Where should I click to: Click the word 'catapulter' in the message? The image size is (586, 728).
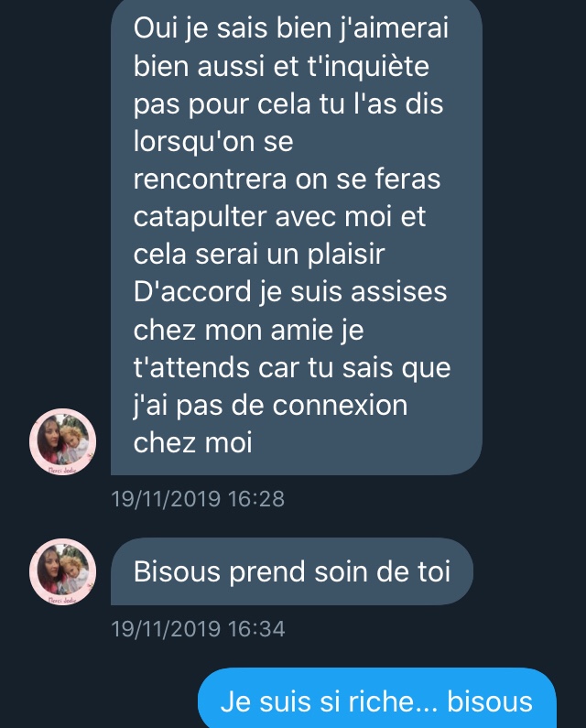point(201,217)
